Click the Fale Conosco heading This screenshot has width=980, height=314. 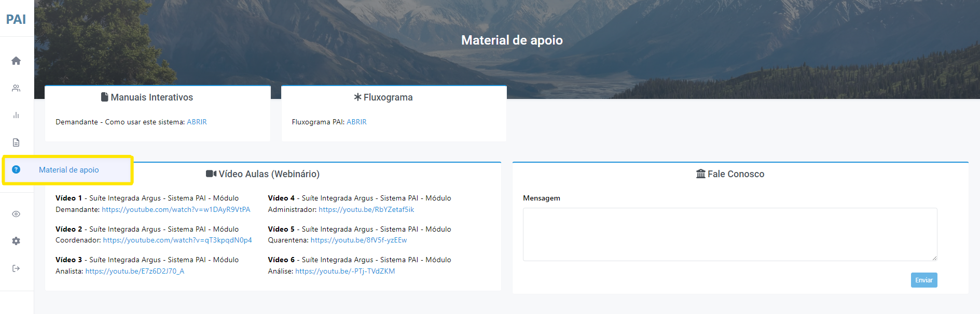[x=736, y=174]
